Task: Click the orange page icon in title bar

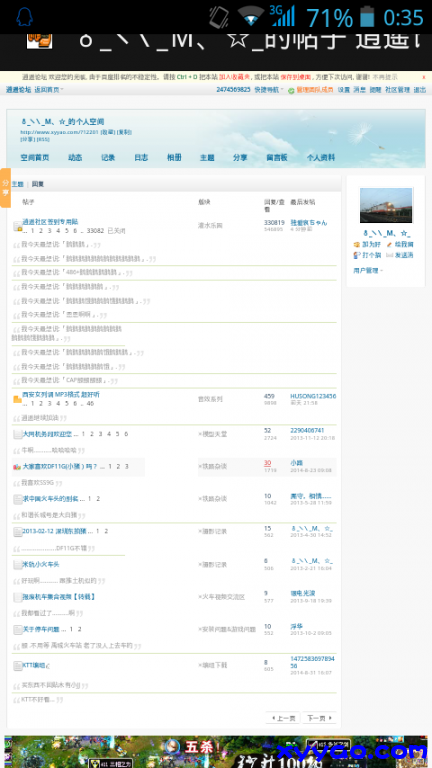Action: [39, 41]
